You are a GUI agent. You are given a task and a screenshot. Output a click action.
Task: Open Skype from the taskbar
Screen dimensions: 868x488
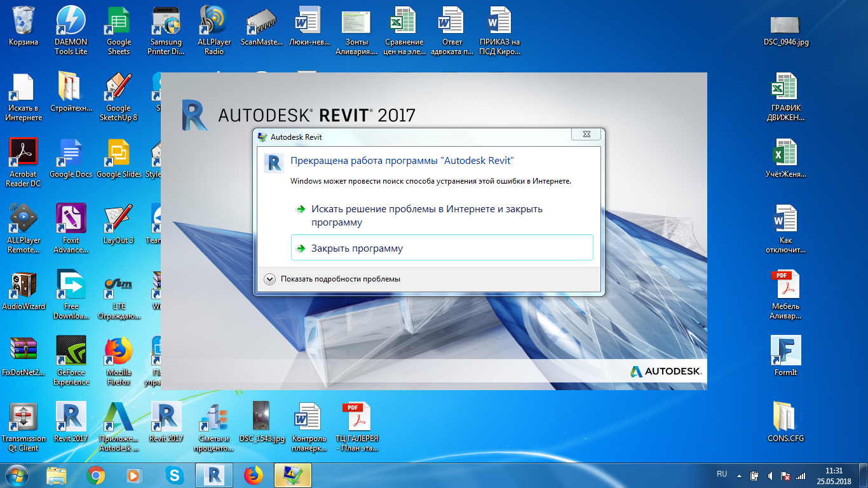(x=173, y=475)
